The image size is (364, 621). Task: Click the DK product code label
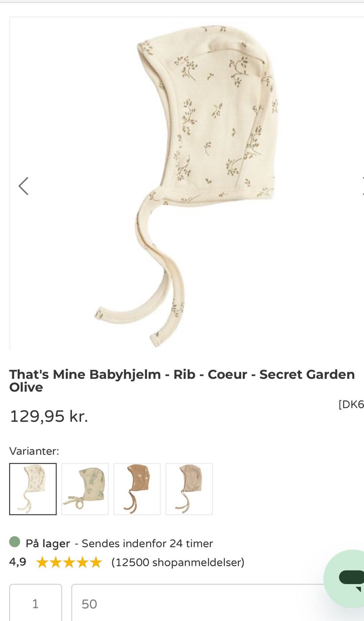351,404
